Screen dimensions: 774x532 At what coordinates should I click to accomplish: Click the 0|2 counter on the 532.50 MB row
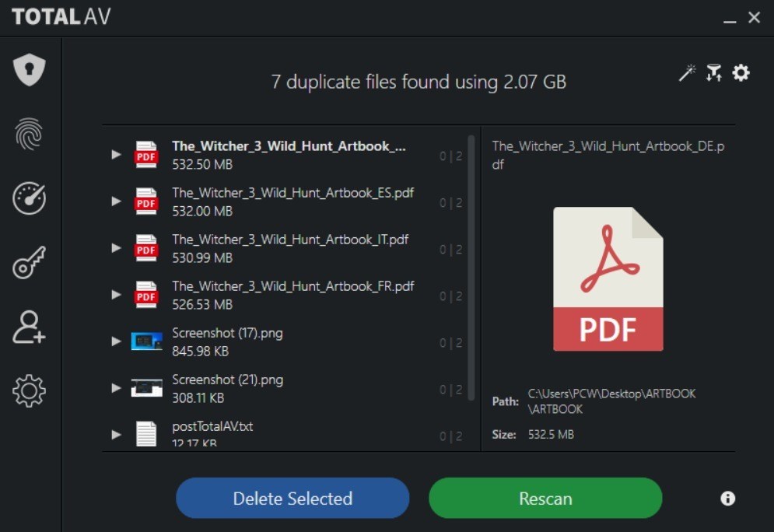click(x=450, y=156)
